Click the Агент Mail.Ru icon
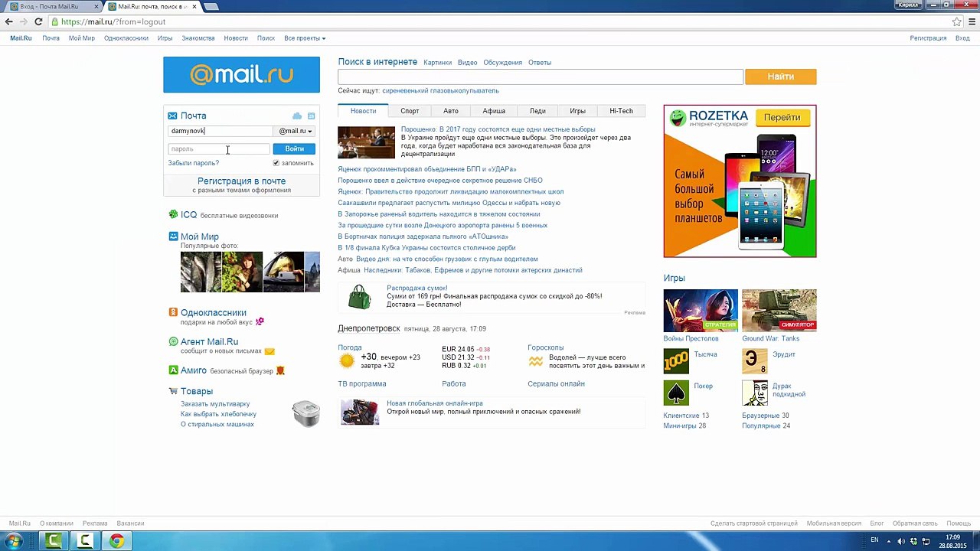This screenshot has height=551, width=980. [173, 341]
